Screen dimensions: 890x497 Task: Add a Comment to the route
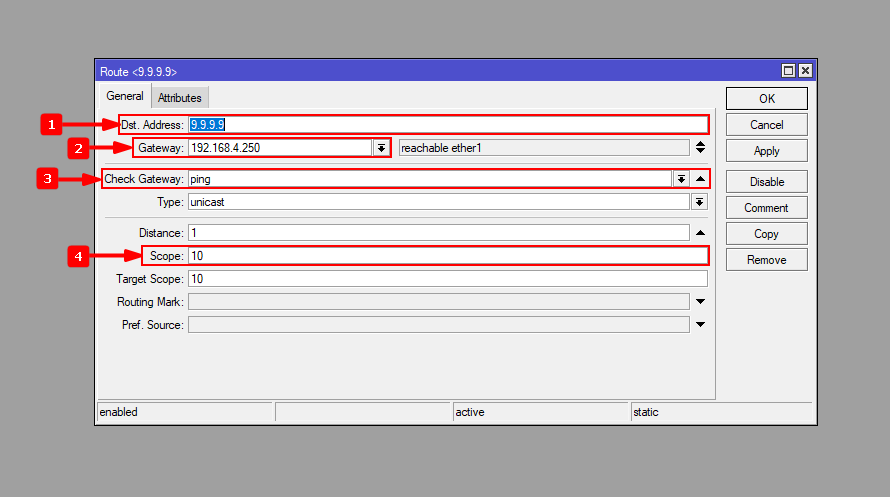coord(766,208)
